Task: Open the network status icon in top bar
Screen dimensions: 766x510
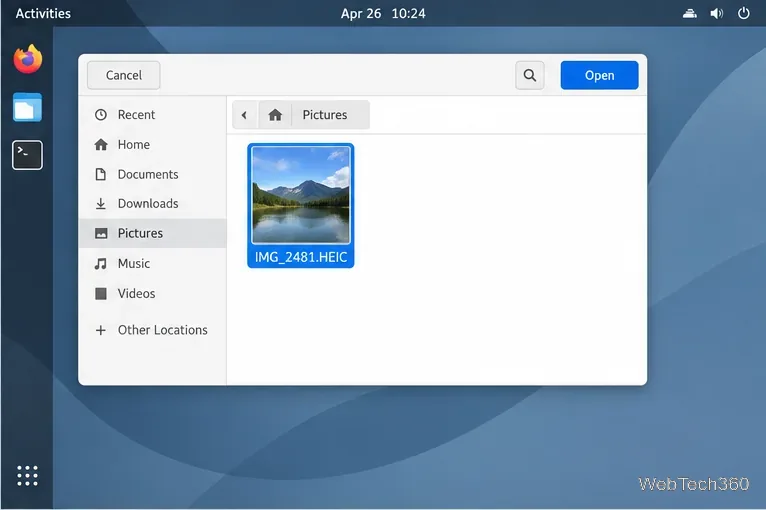Action: [689, 13]
